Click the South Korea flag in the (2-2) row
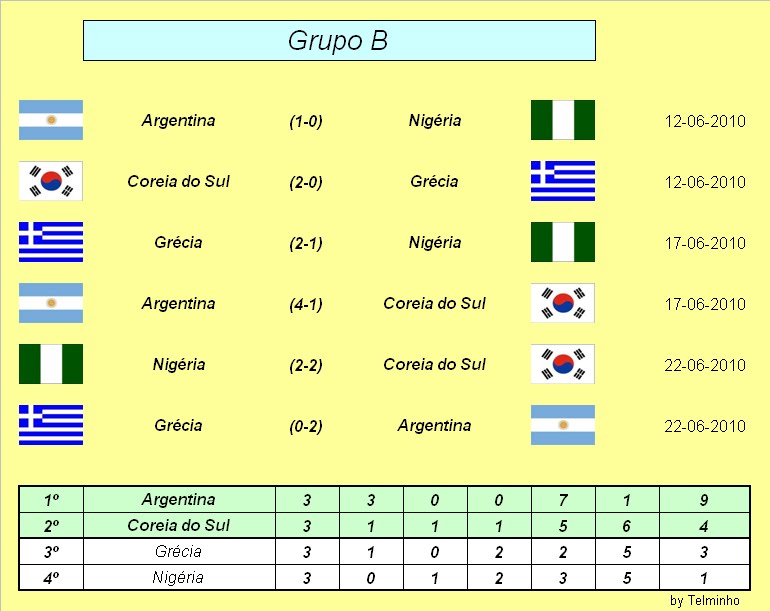 [x=563, y=364]
